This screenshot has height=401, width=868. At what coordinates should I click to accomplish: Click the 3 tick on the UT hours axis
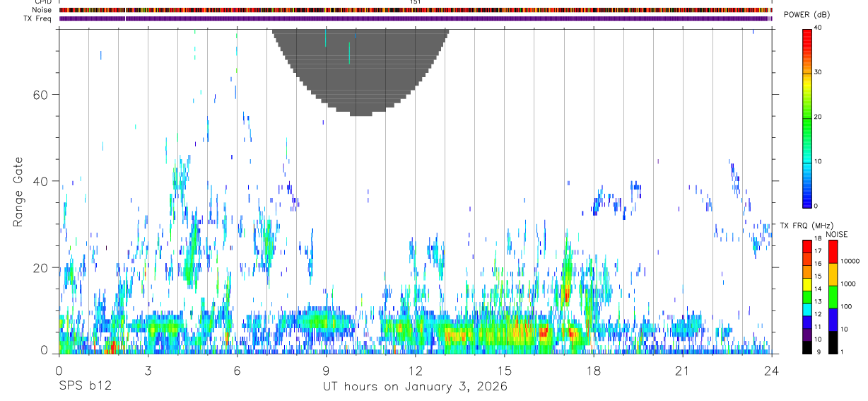pos(148,371)
